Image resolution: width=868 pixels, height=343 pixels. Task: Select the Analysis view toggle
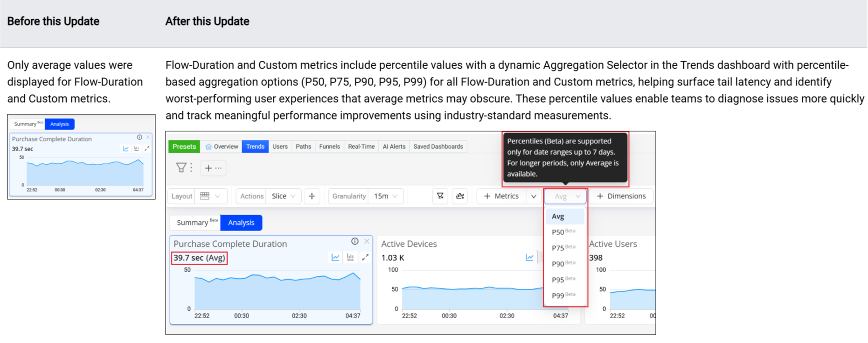coord(241,223)
